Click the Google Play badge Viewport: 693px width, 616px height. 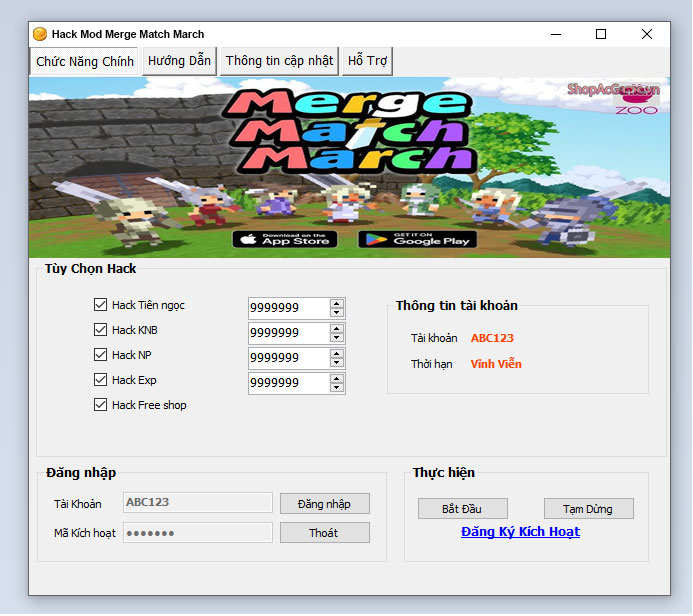pyautogui.click(x=418, y=239)
